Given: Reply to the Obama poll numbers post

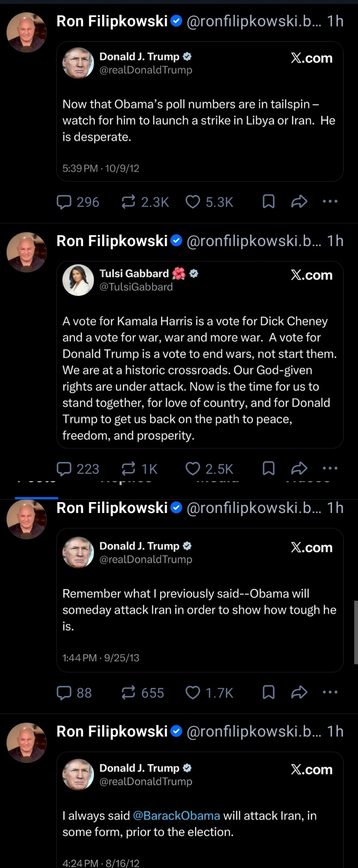Looking at the screenshot, I should pyautogui.click(x=64, y=202).
